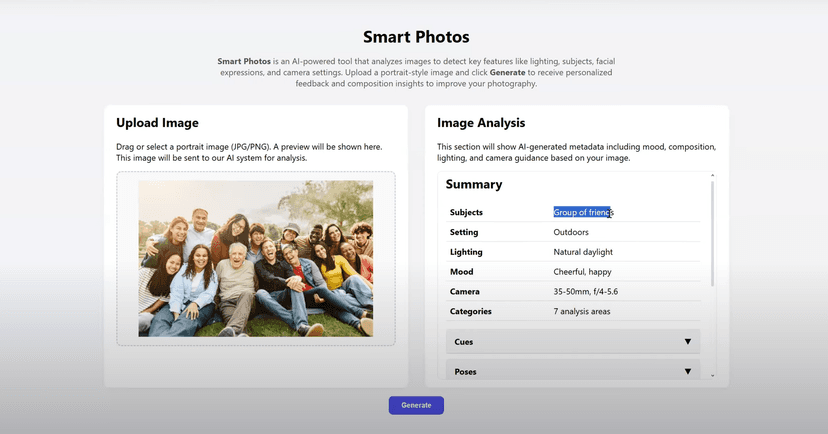Click the 'Outdoors' setting value
Image resolution: width=828 pixels, height=434 pixels.
point(571,232)
